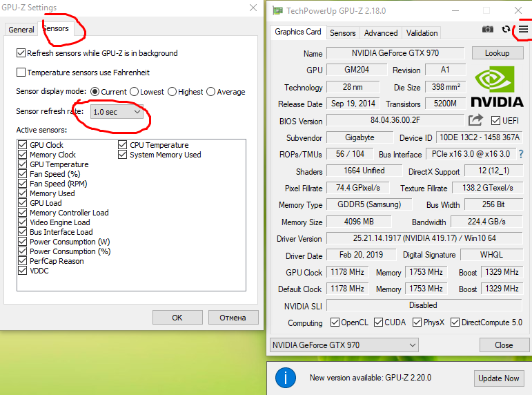Click the refresh icon in GPU-Z
Screen dimensions: 532x395
click(x=506, y=29)
